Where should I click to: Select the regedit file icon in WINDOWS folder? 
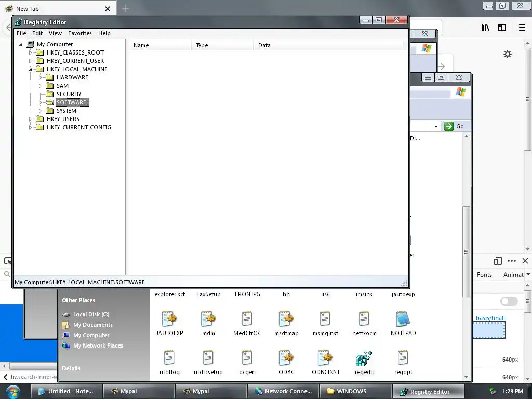point(364,358)
